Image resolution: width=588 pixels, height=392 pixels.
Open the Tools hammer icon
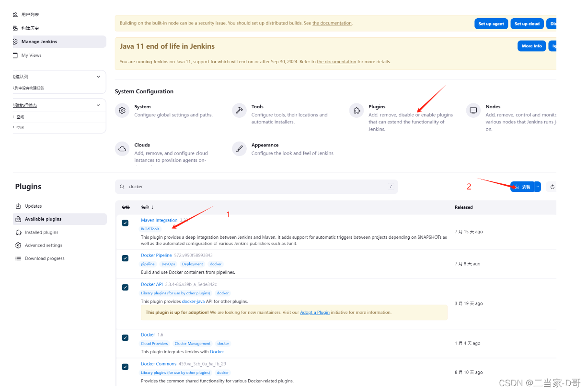(239, 111)
